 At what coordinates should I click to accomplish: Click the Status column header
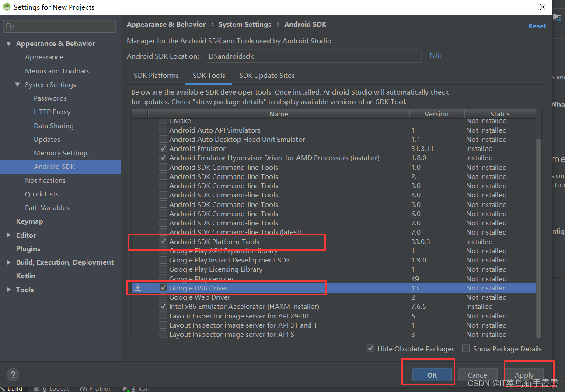click(x=500, y=114)
